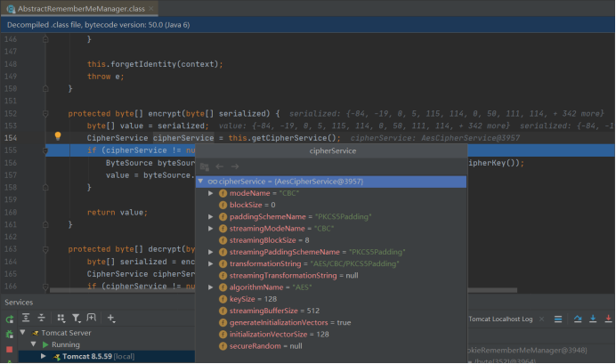This screenshot has height=364, width=616.
Task: Click 'cipherService: AesCipherService@3957' inline hint
Action: tap(435, 138)
